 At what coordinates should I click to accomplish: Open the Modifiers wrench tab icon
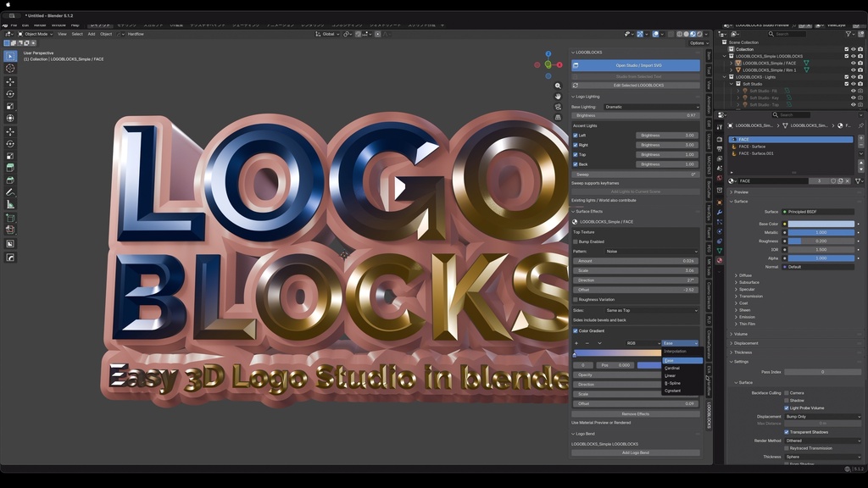pos(719,213)
